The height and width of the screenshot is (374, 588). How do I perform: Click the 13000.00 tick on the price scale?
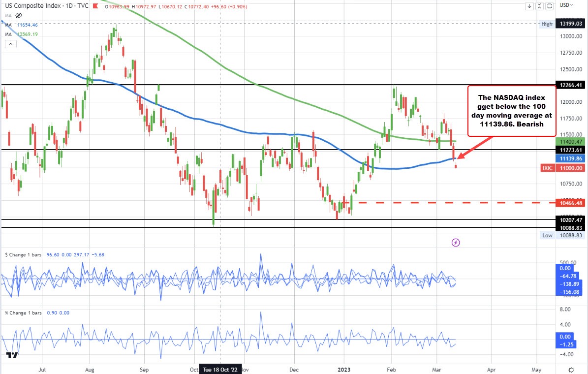tap(571, 36)
